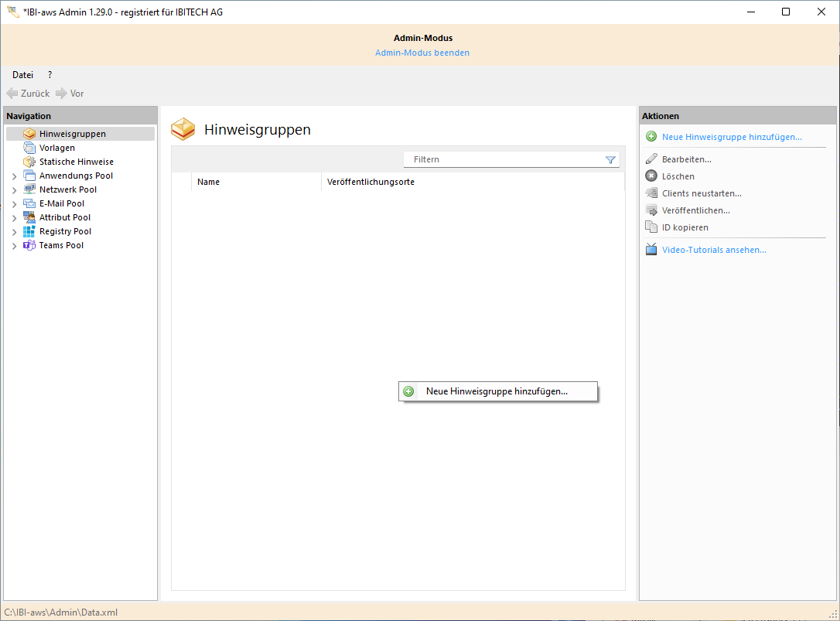
Task: Click the Admin-Modus beenden link
Action: [422, 53]
